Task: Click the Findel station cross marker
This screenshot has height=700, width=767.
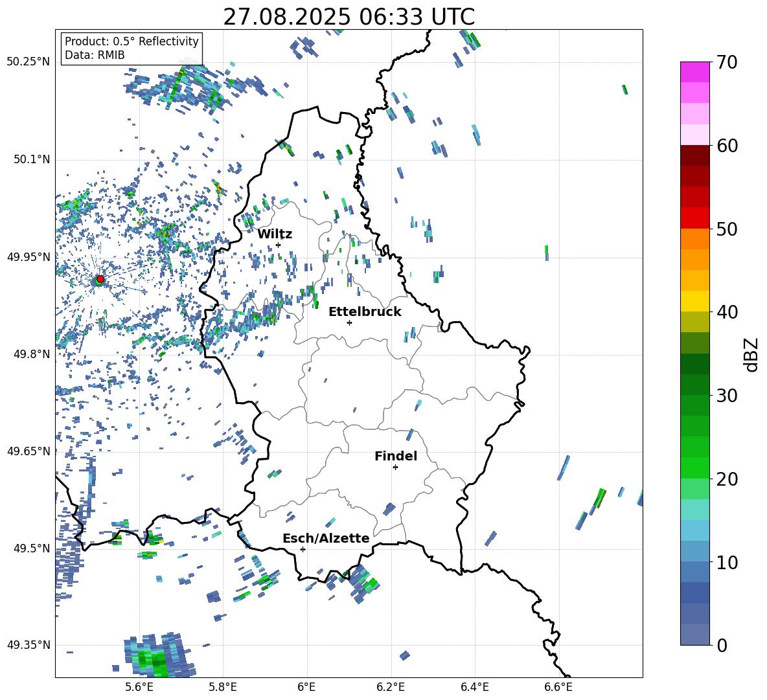Action: pyautogui.click(x=395, y=468)
